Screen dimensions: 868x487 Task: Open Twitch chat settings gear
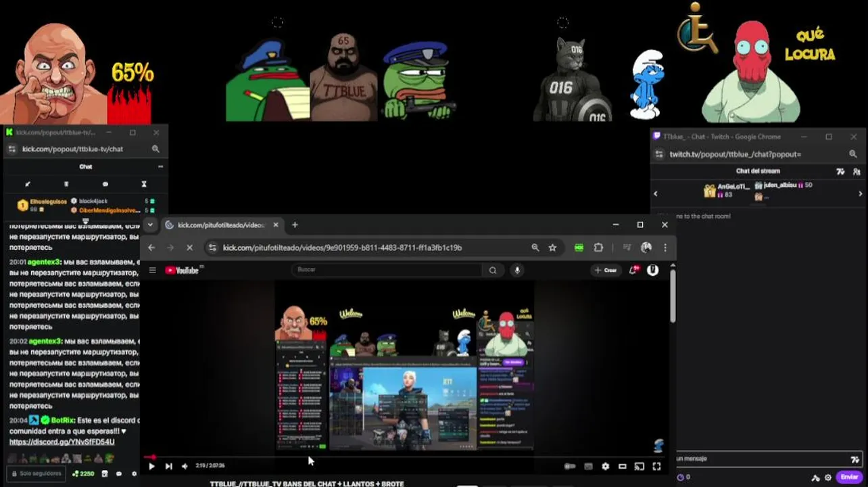[828, 478]
